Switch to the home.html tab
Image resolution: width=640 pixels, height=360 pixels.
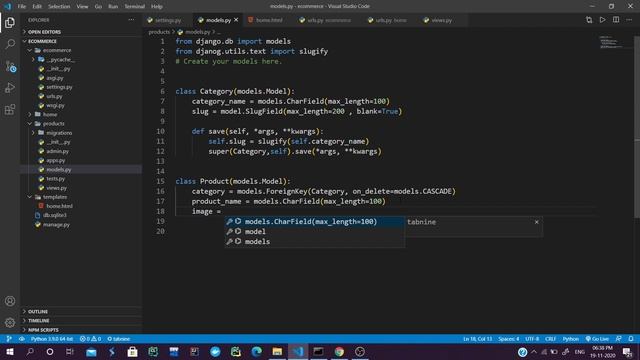coord(269,20)
